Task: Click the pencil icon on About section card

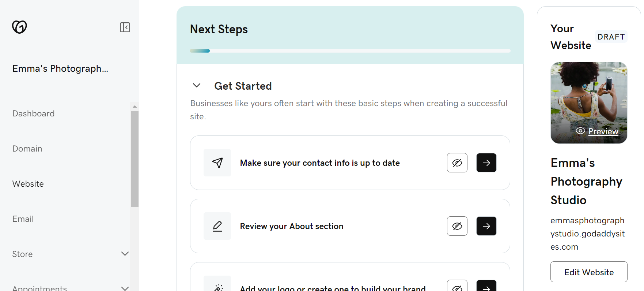Action: coord(217,226)
